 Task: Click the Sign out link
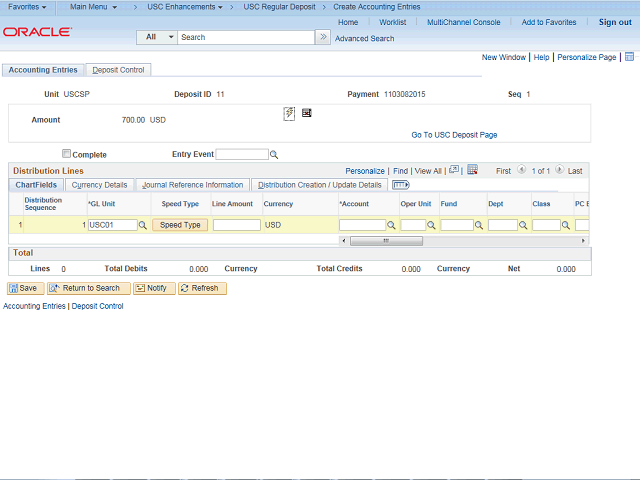[614, 22]
